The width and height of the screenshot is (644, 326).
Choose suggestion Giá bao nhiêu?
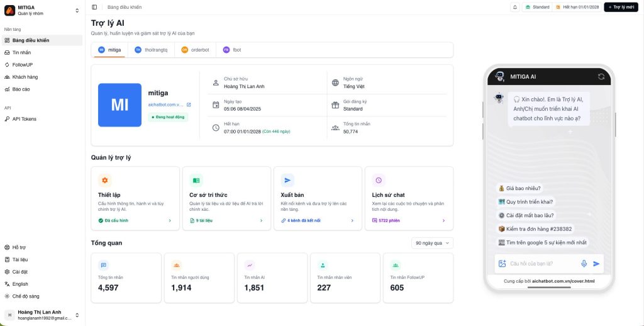click(520, 188)
